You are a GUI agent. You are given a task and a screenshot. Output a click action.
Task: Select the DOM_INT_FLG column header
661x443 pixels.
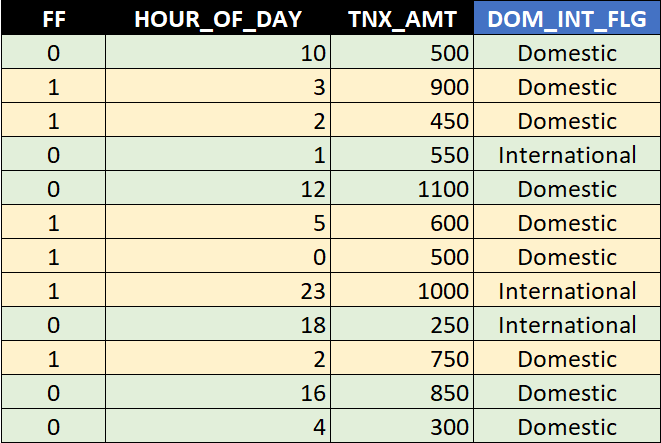point(567,18)
